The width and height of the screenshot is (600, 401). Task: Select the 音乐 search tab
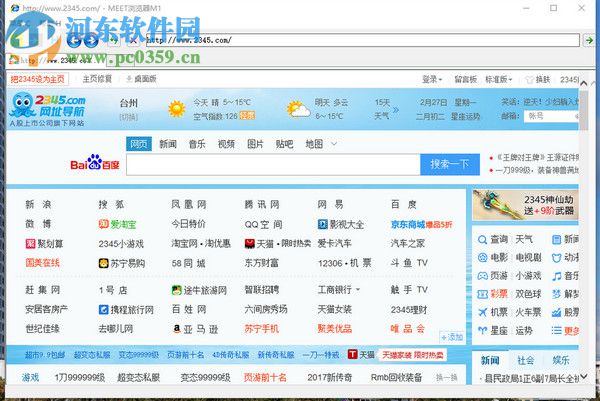[x=197, y=144]
